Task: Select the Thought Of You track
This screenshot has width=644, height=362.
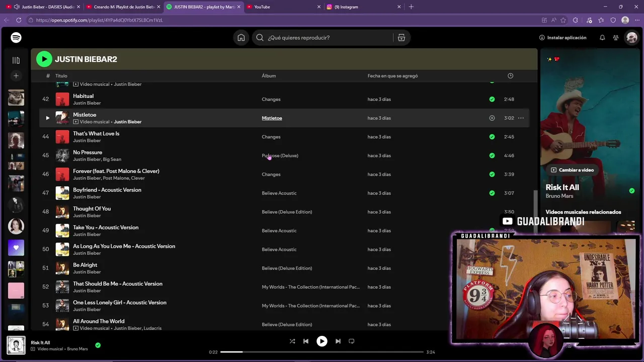Action: pyautogui.click(x=284, y=212)
